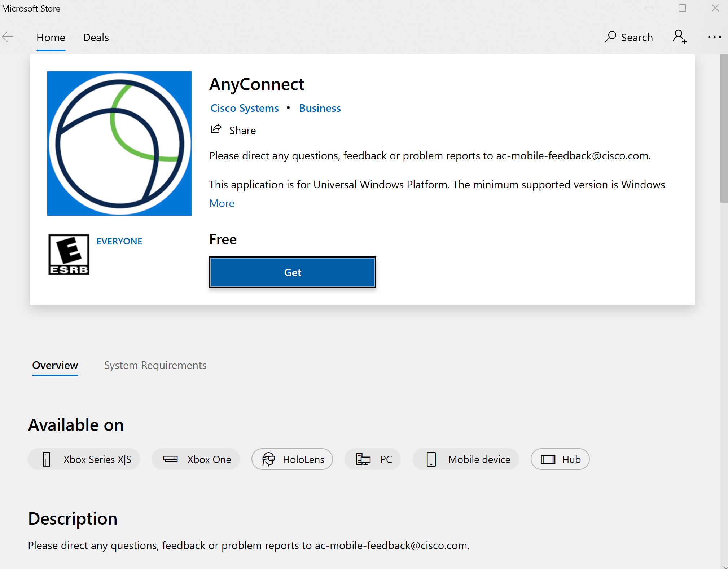Select the PC availability icon
The image size is (728, 569).
363,459
